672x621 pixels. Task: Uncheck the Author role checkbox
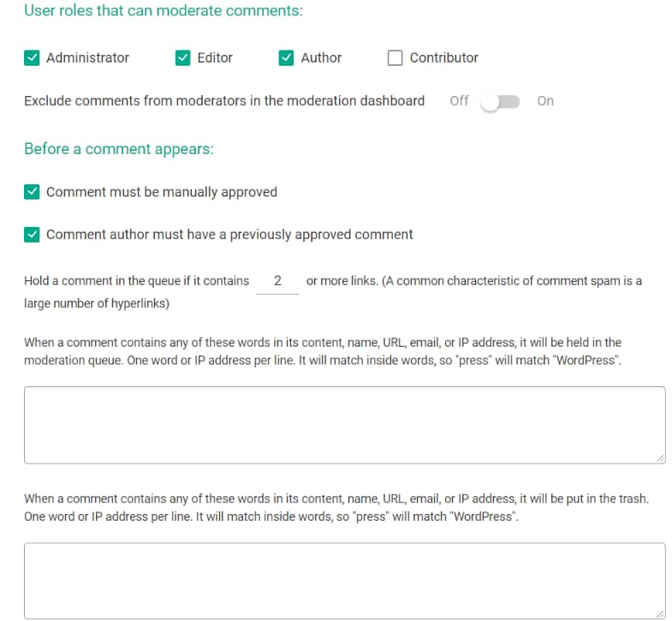(286, 58)
